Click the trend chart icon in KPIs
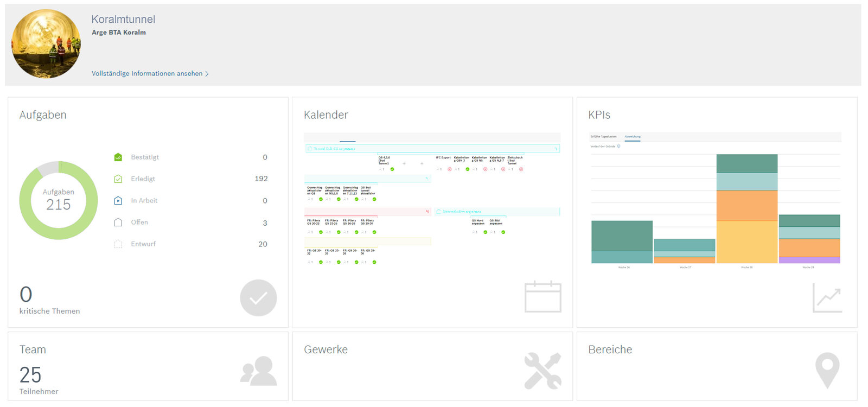This screenshot has width=868, height=407. click(827, 298)
